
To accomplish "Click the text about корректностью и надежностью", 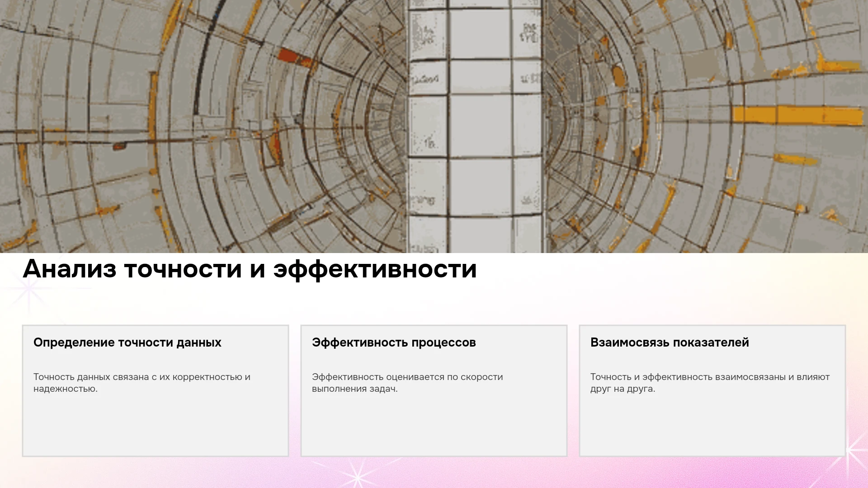I will point(142,383).
